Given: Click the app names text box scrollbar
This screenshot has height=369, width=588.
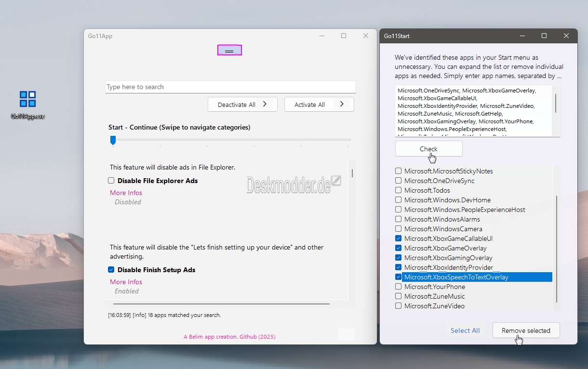Looking at the screenshot, I should point(556,103).
